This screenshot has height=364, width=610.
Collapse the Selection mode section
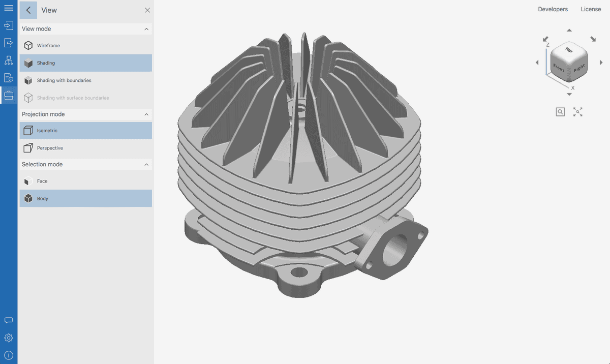click(146, 165)
